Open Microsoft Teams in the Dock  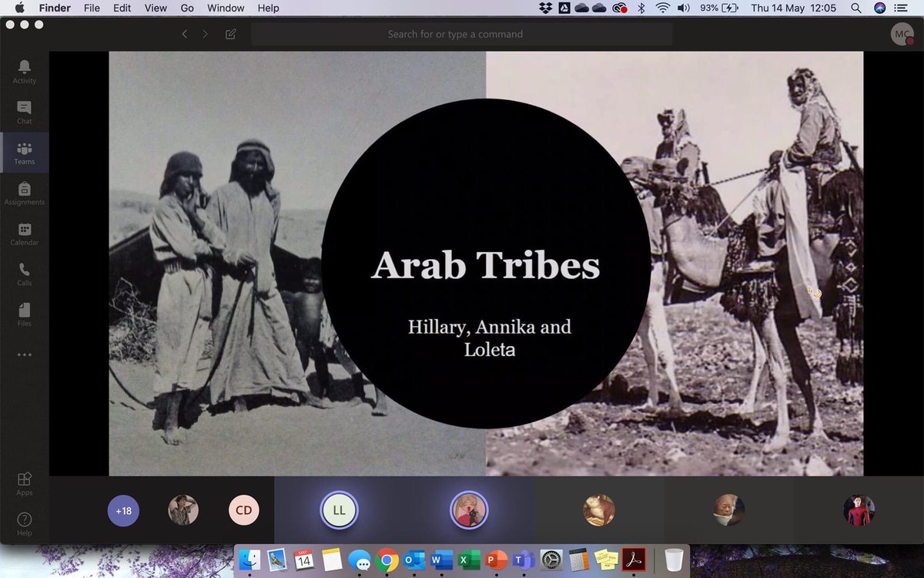524,560
